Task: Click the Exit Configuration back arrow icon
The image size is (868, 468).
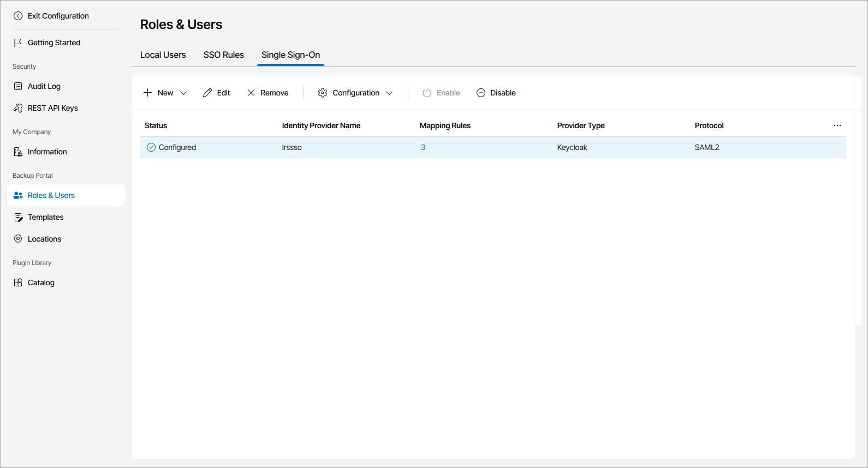Action: [18, 16]
